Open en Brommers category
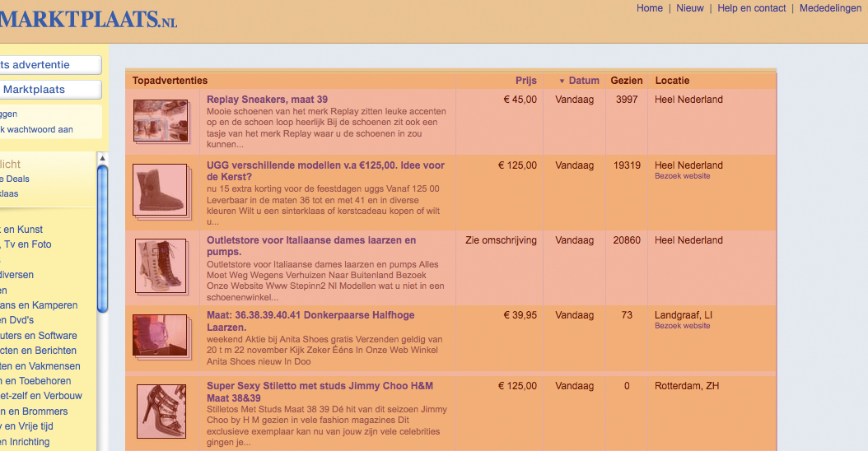868x451 pixels. click(34, 411)
